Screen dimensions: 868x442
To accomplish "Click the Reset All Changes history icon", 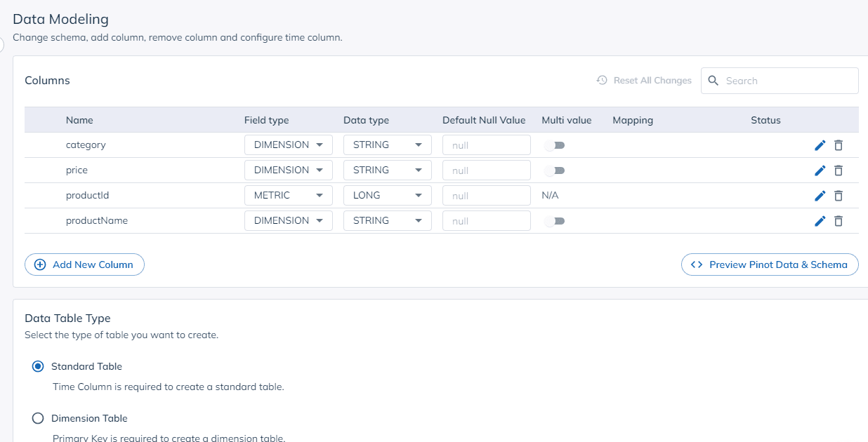I will pos(601,80).
